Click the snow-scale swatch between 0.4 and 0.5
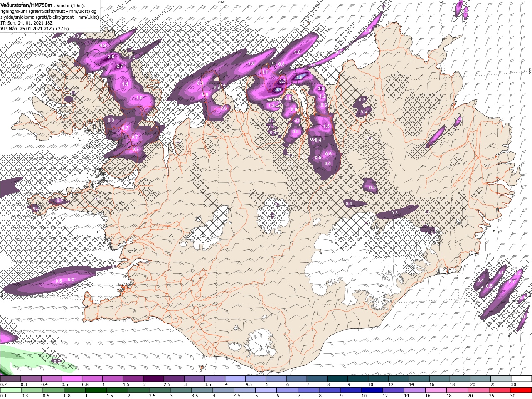 [x=51, y=379]
